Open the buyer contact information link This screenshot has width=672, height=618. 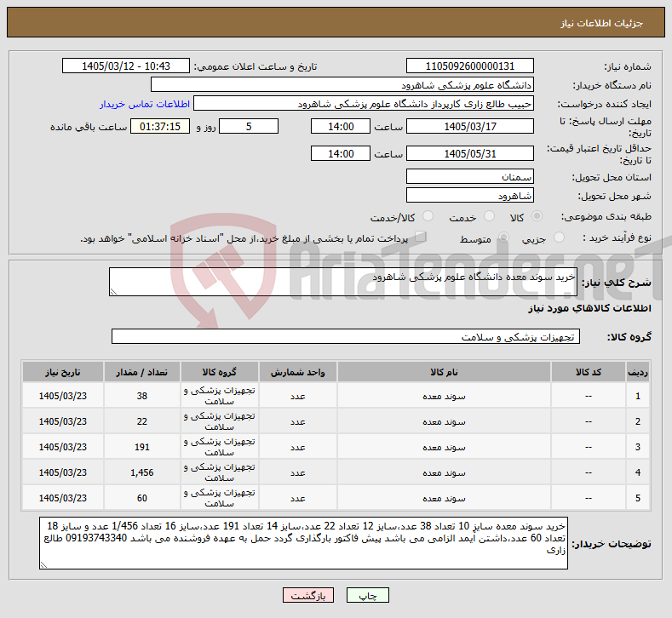coord(145,104)
